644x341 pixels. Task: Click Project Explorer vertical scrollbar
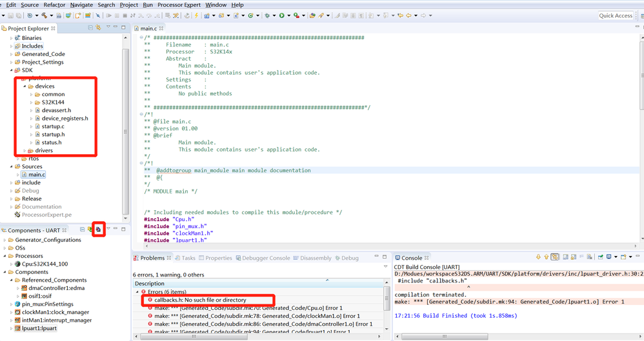126,132
